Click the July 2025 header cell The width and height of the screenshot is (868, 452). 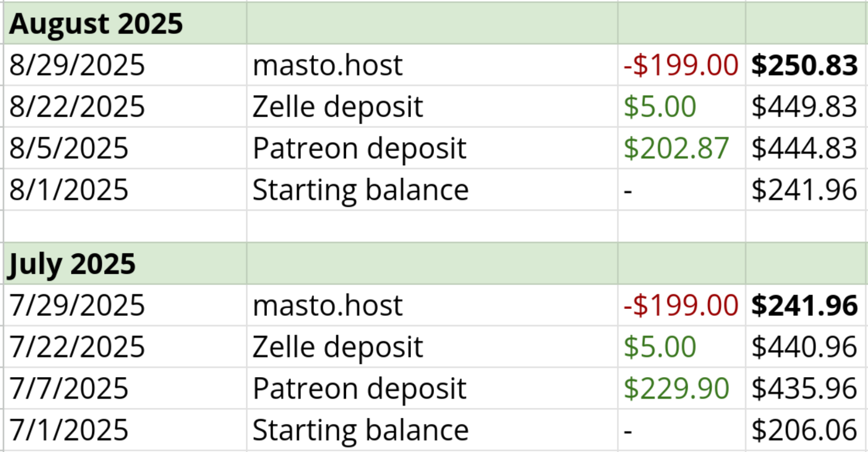72,264
